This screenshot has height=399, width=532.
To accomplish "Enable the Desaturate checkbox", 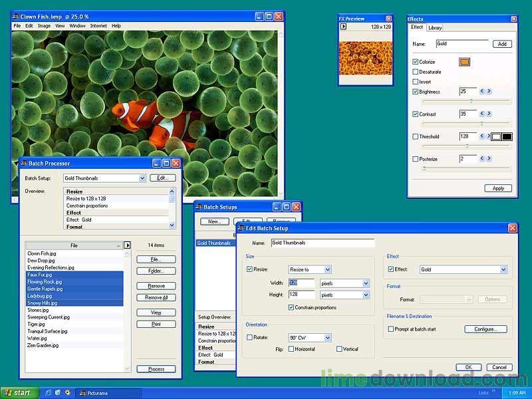I will click(x=416, y=72).
